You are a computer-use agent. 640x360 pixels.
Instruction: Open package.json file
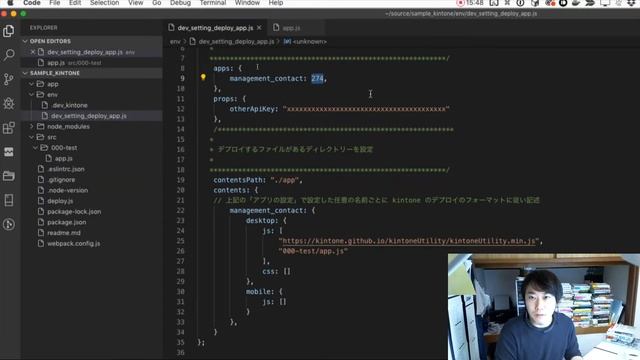(x=67, y=222)
